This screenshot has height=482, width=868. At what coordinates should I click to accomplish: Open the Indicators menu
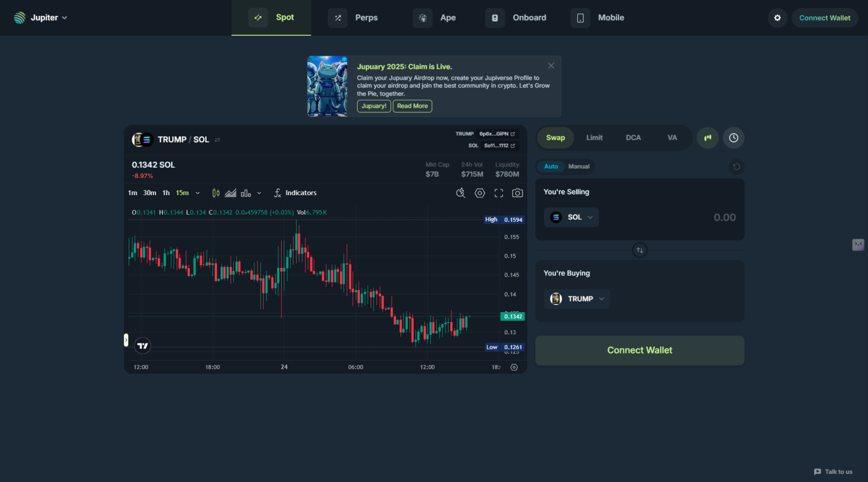click(x=295, y=193)
